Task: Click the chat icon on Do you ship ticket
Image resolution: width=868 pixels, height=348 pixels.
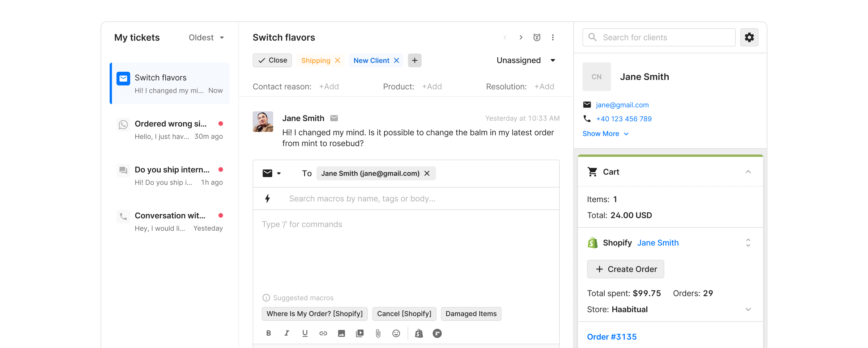Action: 123,170
